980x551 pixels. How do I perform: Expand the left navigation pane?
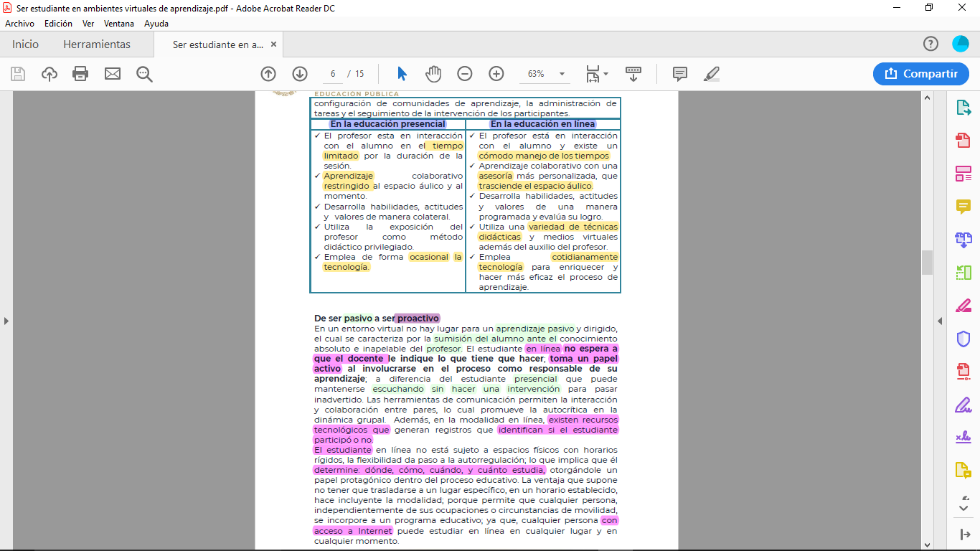6,321
